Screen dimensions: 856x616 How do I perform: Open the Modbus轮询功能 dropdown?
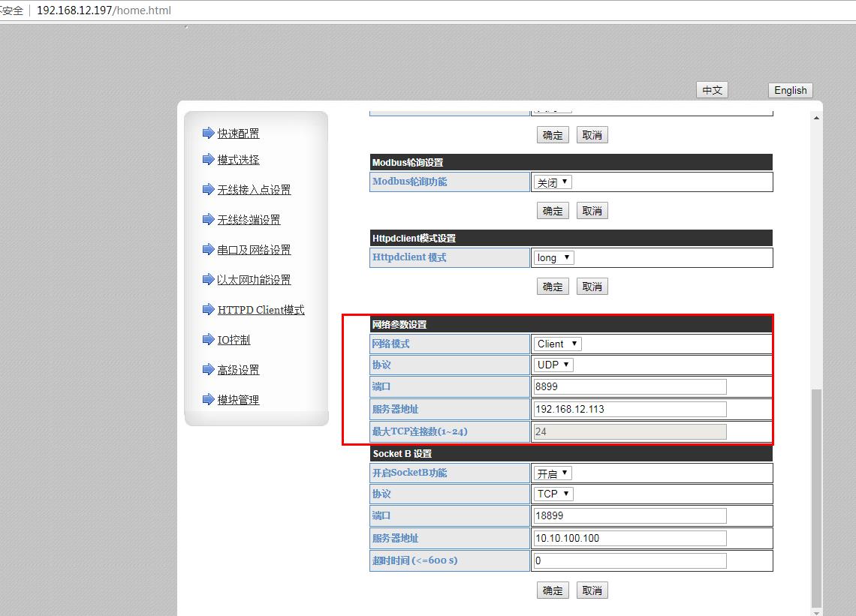coord(553,182)
